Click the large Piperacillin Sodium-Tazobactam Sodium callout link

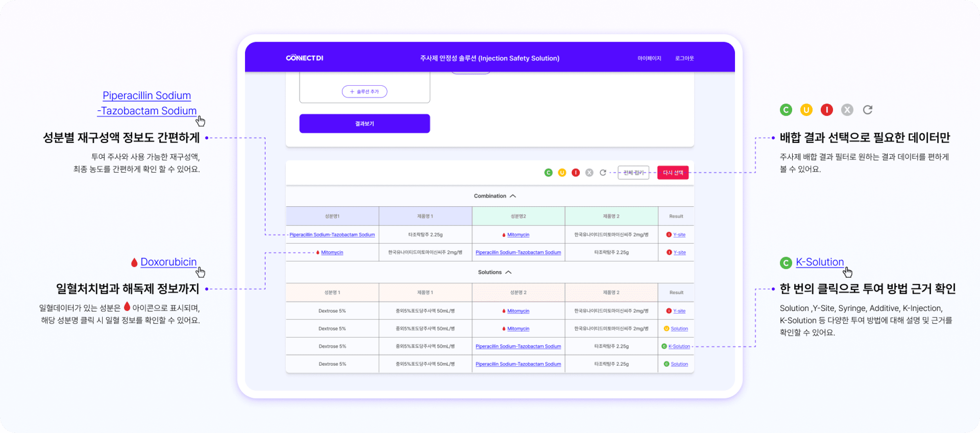tap(147, 103)
